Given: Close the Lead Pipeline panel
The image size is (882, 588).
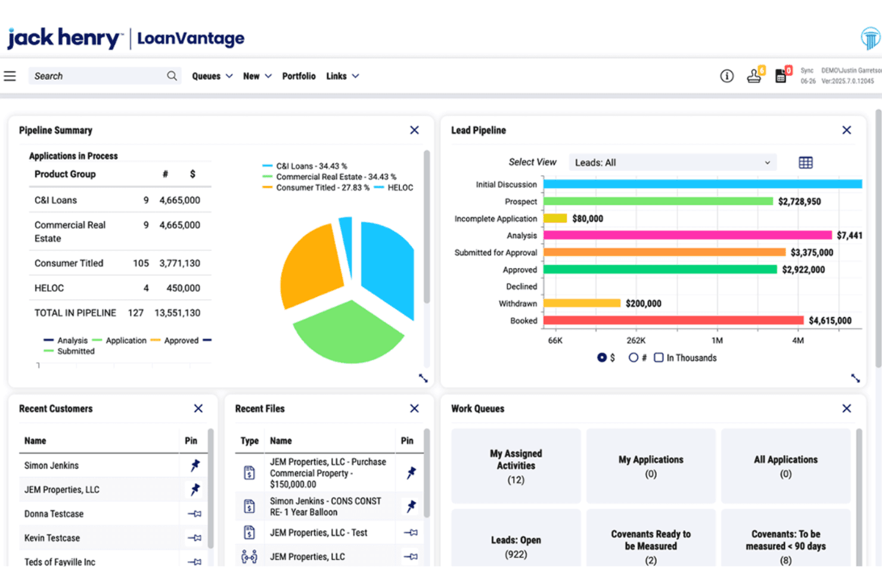Looking at the screenshot, I should click(846, 130).
